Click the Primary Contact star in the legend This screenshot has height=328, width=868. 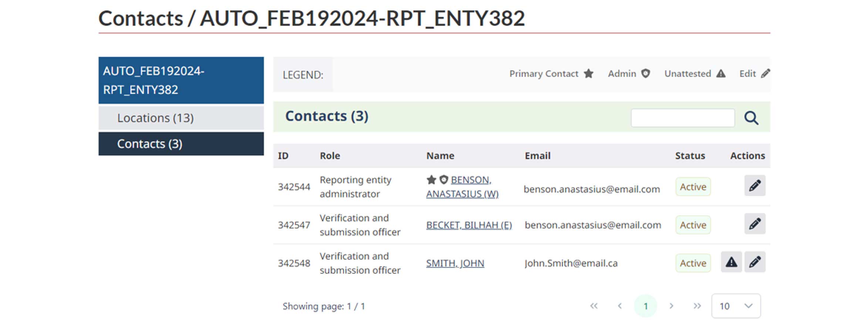(588, 74)
